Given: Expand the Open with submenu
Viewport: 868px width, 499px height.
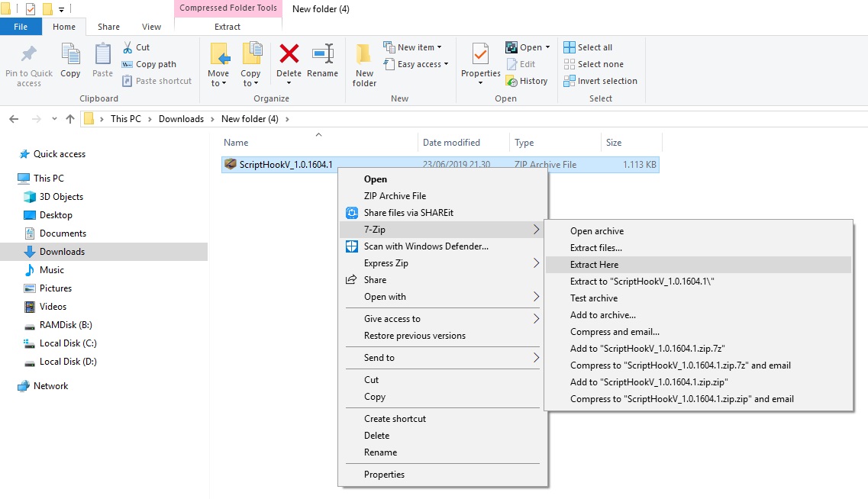Looking at the screenshot, I should [x=536, y=297].
